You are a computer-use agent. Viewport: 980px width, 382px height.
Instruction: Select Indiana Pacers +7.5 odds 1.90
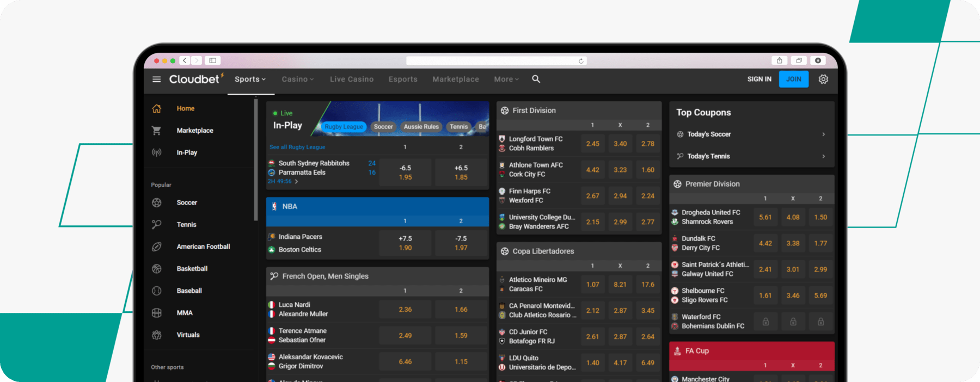tap(406, 243)
